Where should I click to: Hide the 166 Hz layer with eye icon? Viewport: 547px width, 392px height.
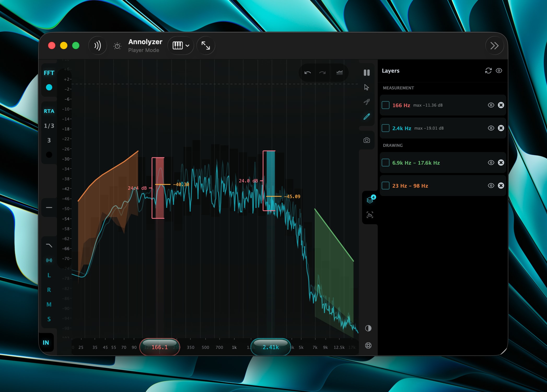(491, 105)
